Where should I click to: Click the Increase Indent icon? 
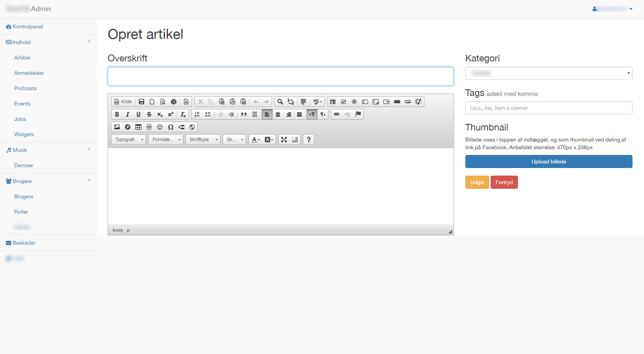[x=231, y=114]
